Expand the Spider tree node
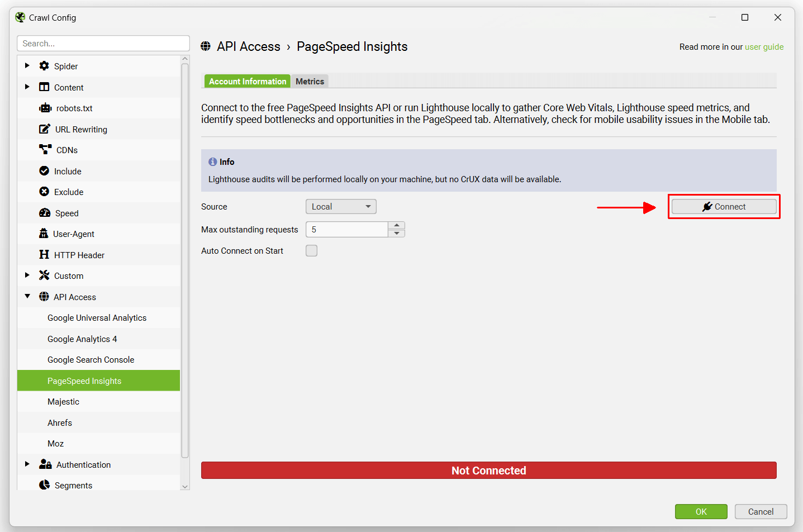This screenshot has height=532, width=803. pos(27,66)
